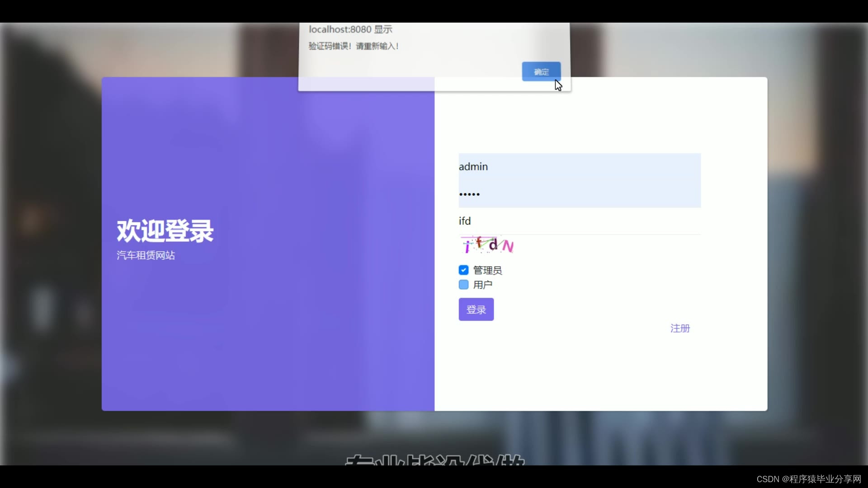
Task: Click the pink letter N in captcha
Action: (508, 247)
